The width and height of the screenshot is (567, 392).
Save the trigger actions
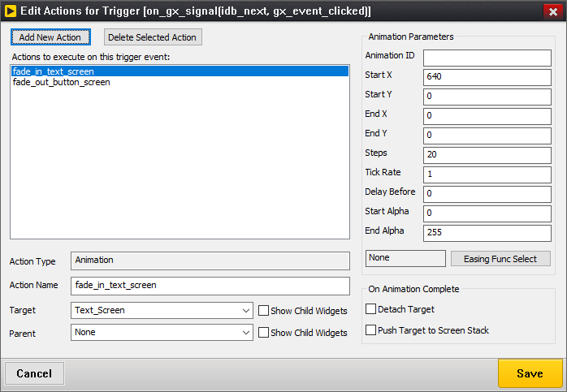[x=530, y=373]
